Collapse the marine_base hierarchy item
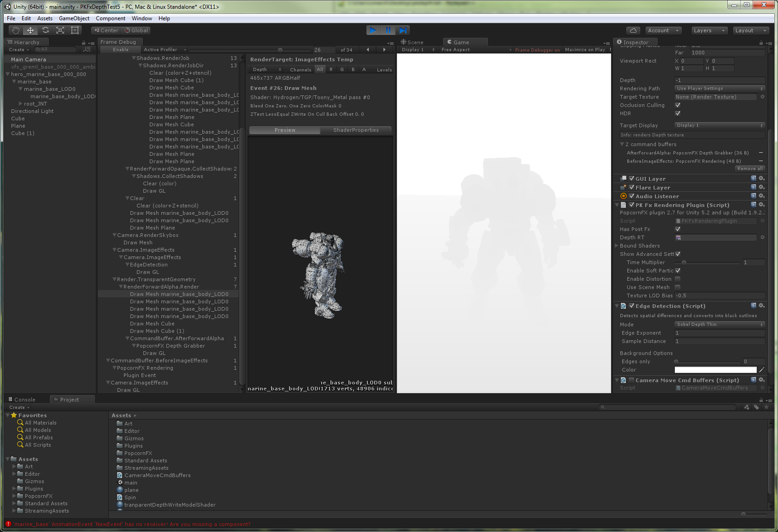This screenshot has width=778, height=532. (x=14, y=81)
